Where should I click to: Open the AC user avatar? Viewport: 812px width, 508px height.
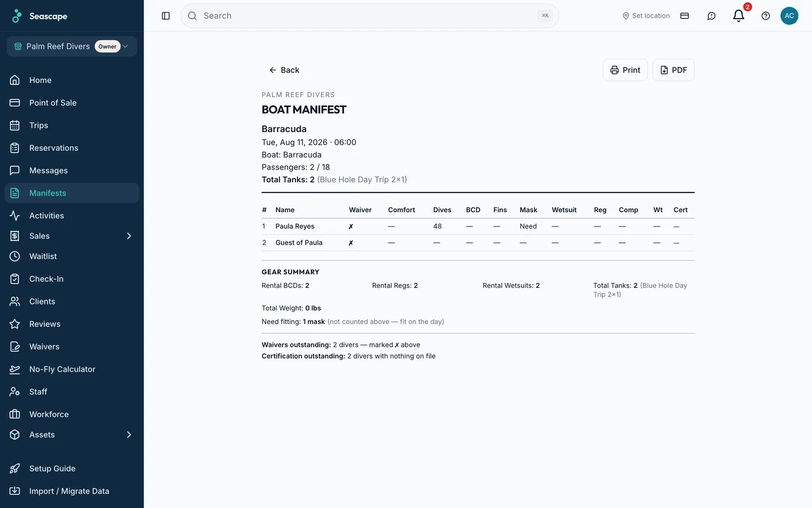(789, 16)
